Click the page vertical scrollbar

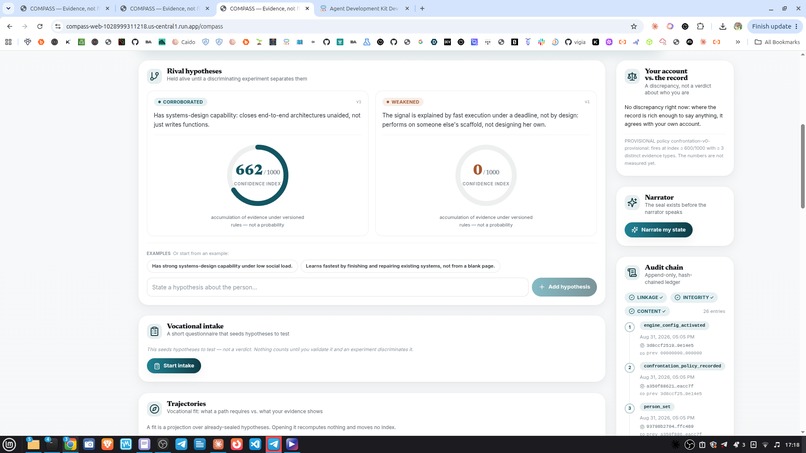pos(802,166)
